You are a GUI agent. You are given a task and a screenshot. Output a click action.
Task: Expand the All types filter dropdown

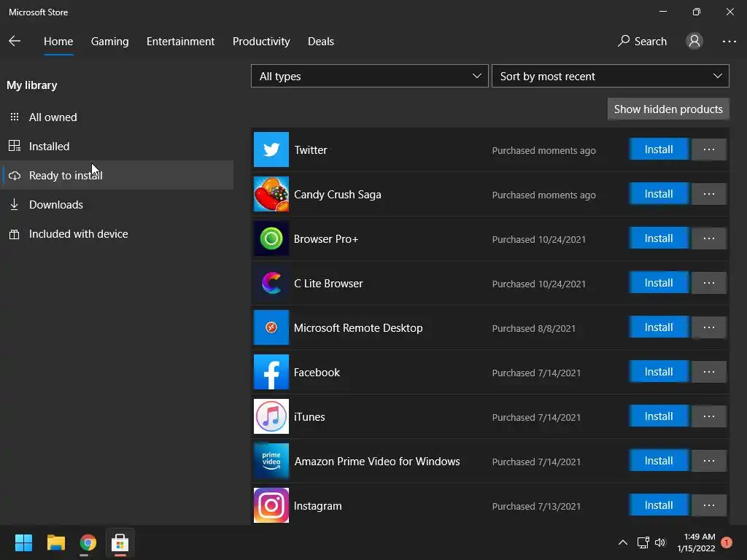(370, 76)
